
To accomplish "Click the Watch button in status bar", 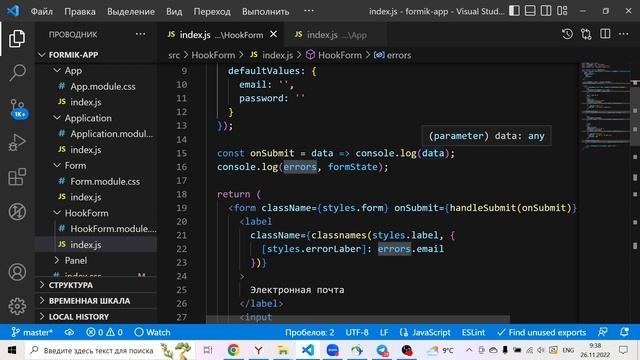I will [152, 332].
